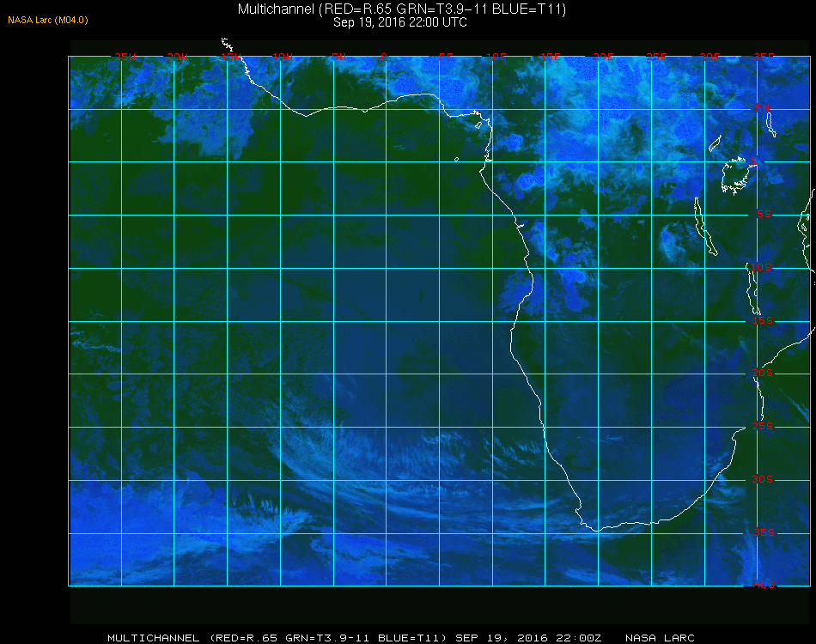
Task: Click the 25S latitude label
Action: pyautogui.click(x=763, y=426)
